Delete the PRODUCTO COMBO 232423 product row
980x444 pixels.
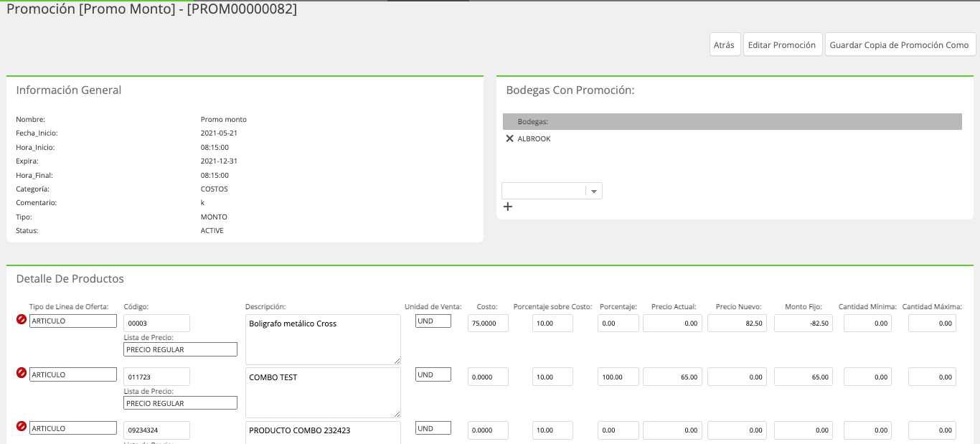click(x=22, y=427)
